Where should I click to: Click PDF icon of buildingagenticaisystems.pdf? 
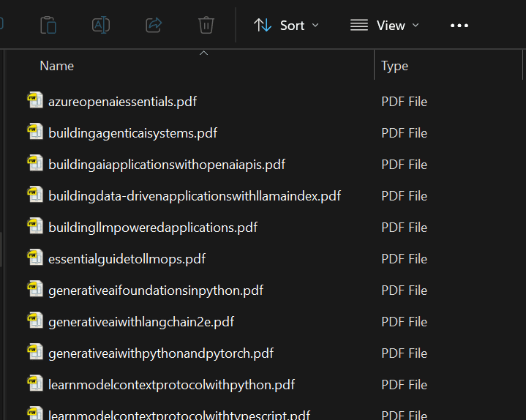click(35, 132)
